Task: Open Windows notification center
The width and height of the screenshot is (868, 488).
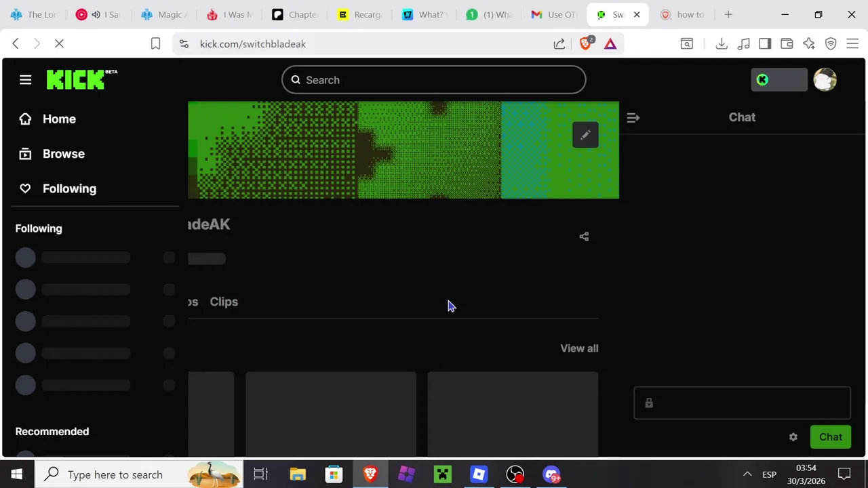Action: coord(844,474)
